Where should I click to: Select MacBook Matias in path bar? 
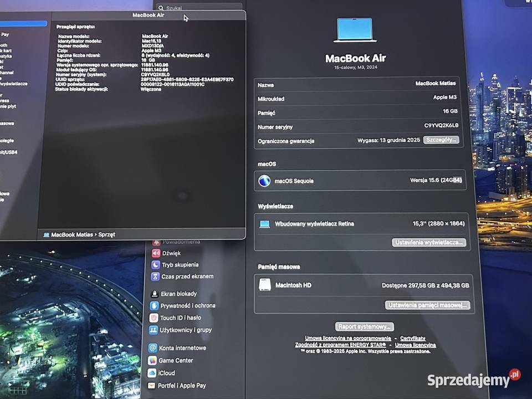point(72,234)
